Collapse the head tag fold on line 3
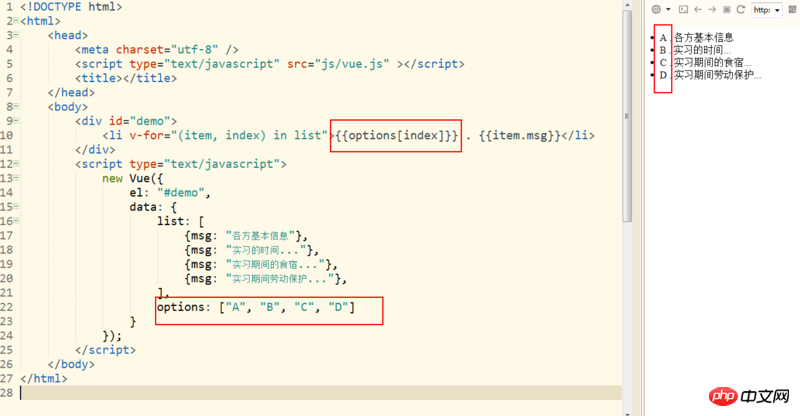 pos(16,35)
